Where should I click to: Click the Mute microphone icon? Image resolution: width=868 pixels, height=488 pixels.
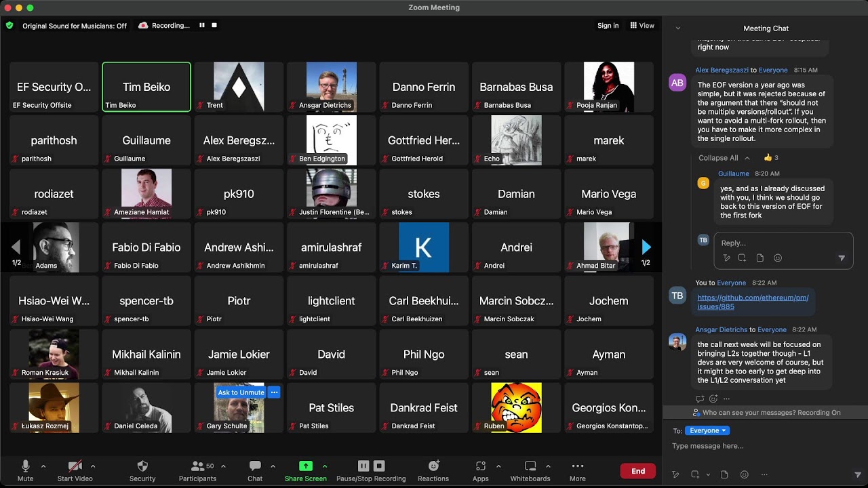pos(25,466)
